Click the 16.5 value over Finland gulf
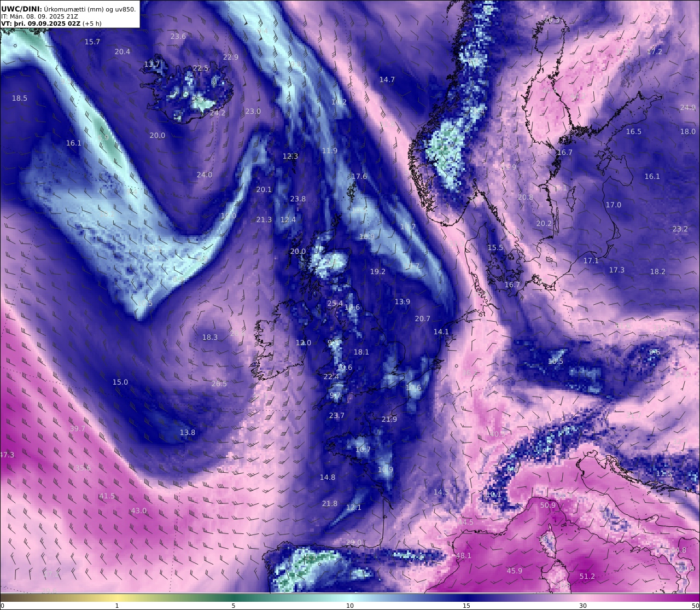 point(634,132)
